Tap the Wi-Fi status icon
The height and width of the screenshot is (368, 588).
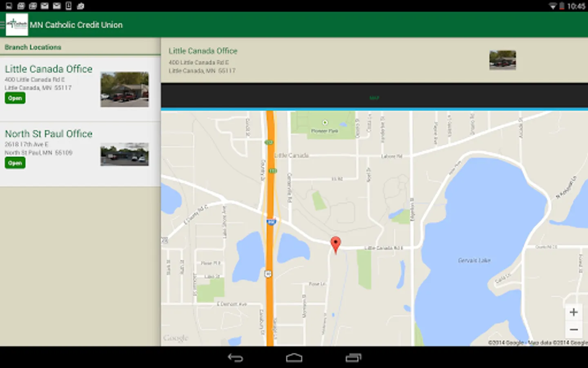coord(553,6)
